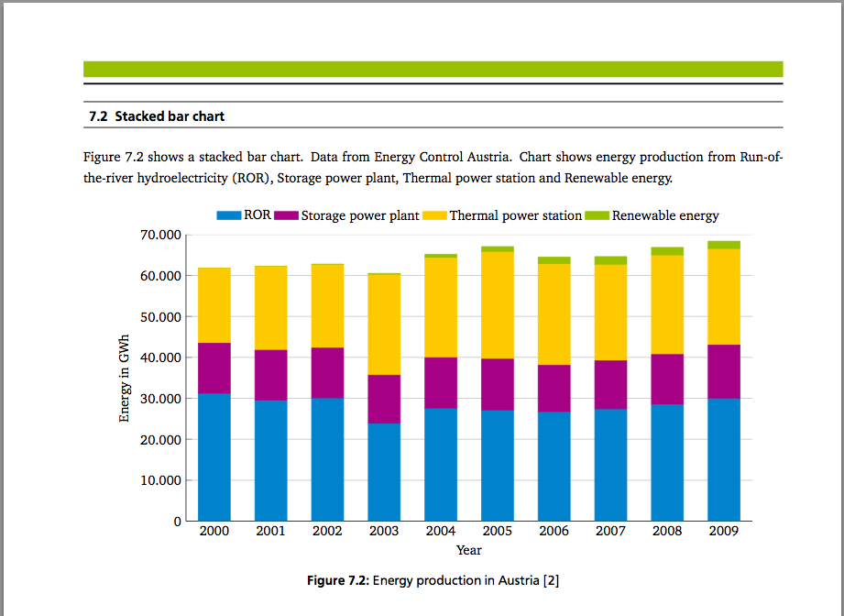The height and width of the screenshot is (616, 844).
Task: Expand the Figure 7.2 caption
Action: pyautogui.click(x=433, y=580)
